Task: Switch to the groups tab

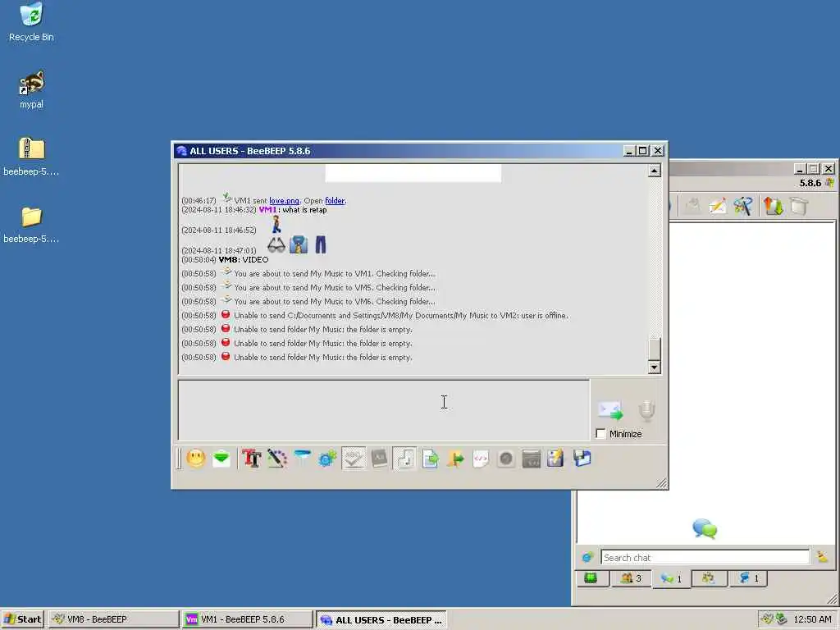Action: 708,578
